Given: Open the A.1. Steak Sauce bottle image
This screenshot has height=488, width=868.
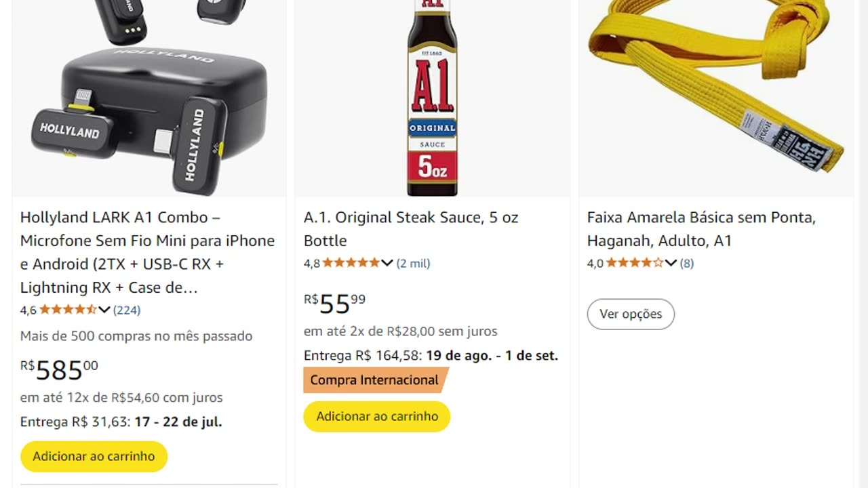Looking at the screenshot, I should (x=432, y=98).
